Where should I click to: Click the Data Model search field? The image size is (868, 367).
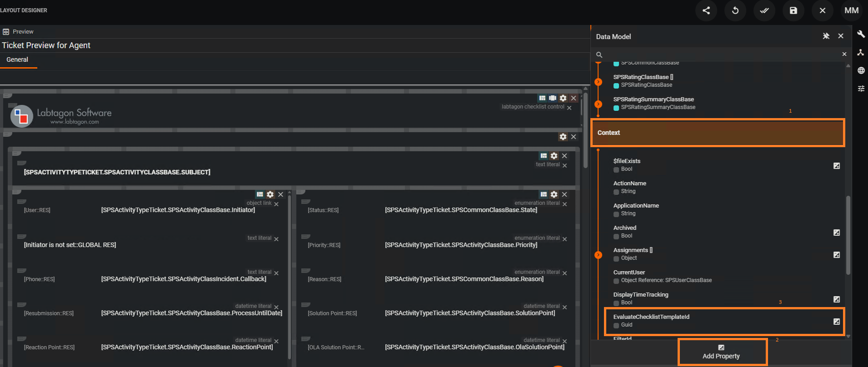[720, 55]
